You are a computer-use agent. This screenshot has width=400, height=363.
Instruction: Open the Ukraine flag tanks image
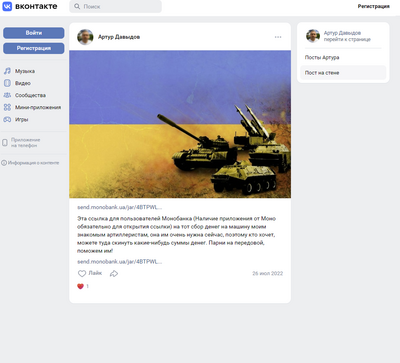[180, 124]
